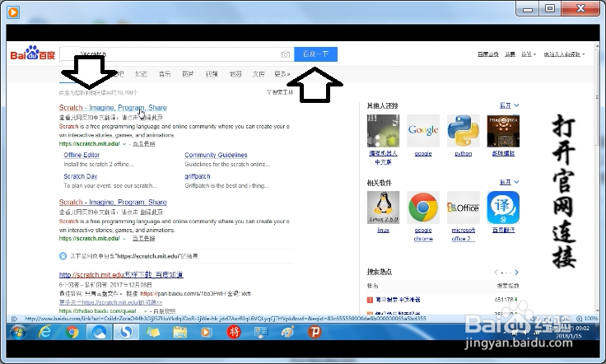Open the blue cloud browser in the taskbar
This screenshot has height=364, width=606.
pos(99,332)
